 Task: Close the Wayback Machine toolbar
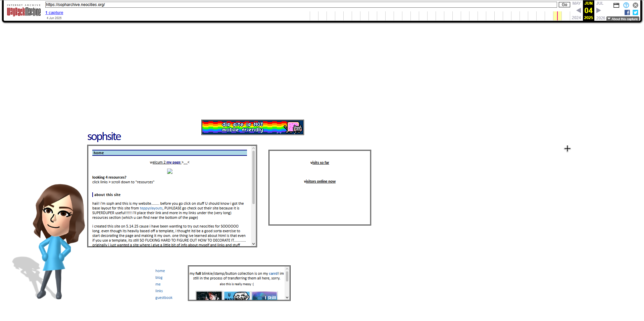635,5
